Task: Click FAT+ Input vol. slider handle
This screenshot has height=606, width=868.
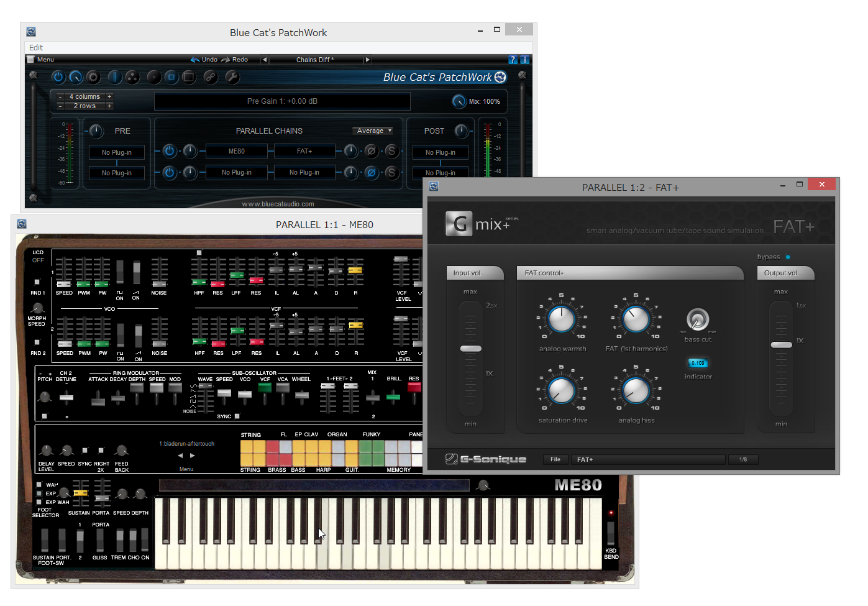Action: tap(471, 349)
